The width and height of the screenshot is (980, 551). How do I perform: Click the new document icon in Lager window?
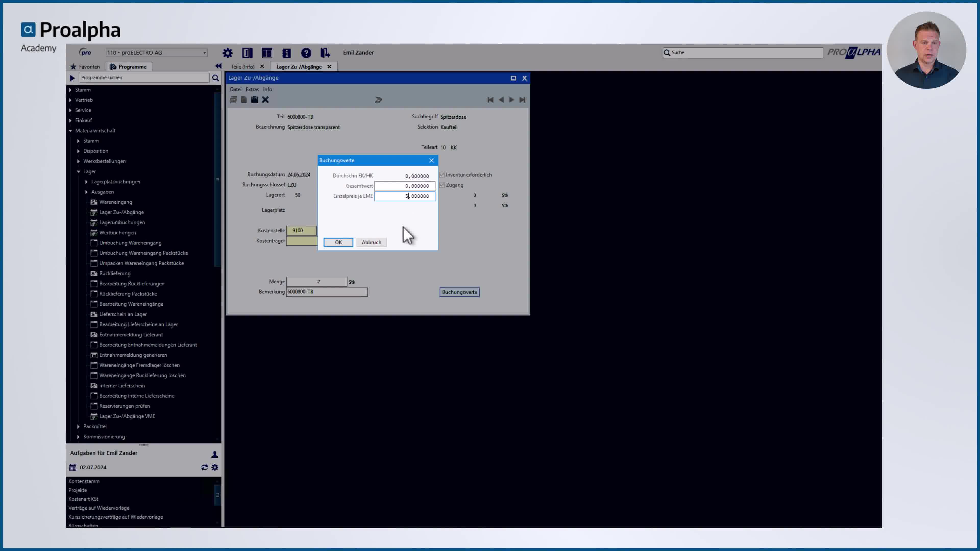244,100
